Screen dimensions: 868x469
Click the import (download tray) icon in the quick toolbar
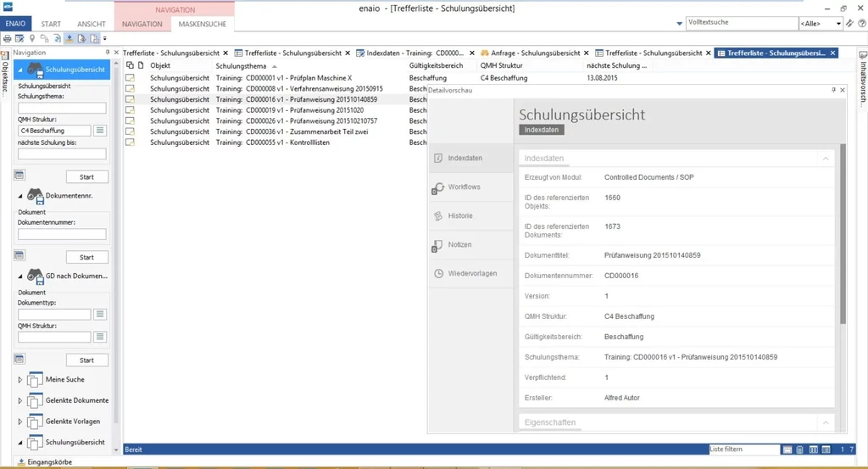point(70,39)
